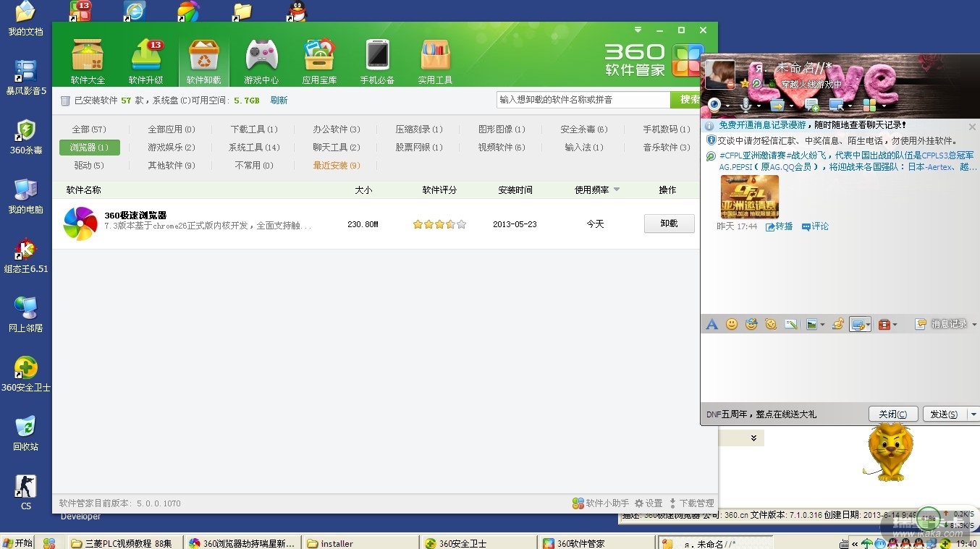The width and height of the screenshot is (980, 549).
Task: Click the red toolbox icon in QQ toolbar
Action: (884, 324)
